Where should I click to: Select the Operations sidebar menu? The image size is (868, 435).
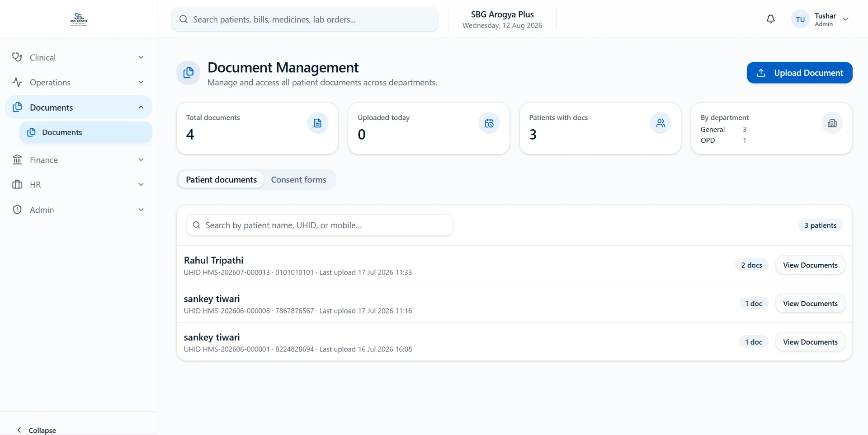coord(79,82)
